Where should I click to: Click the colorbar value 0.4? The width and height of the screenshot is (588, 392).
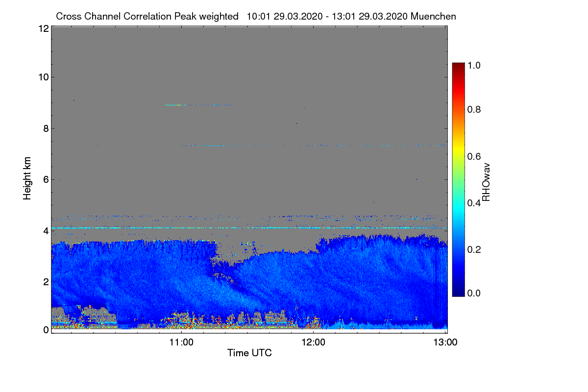point(475,203)
